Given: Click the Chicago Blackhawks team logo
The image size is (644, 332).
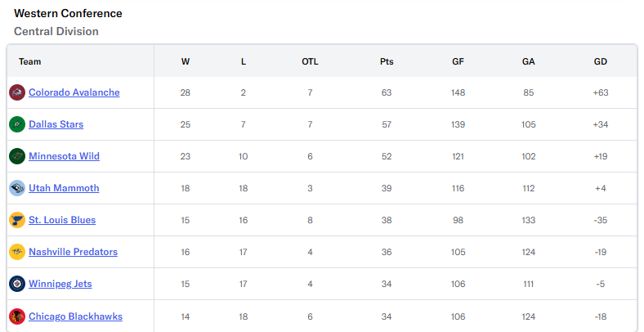Looking at the screenshot, I should tap(17, 316).
